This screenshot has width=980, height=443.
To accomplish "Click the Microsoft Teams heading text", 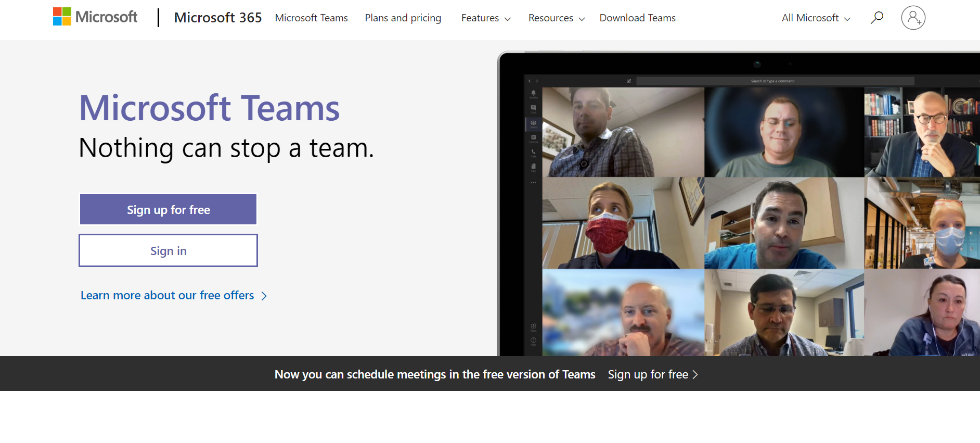I will click(x=209, y=108).
